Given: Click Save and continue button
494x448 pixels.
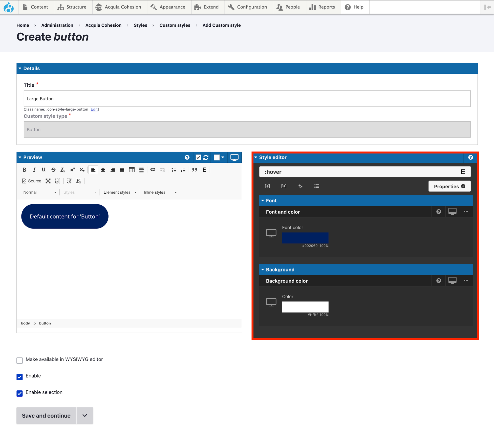Looking at the screenshot, I should [46, 415].
